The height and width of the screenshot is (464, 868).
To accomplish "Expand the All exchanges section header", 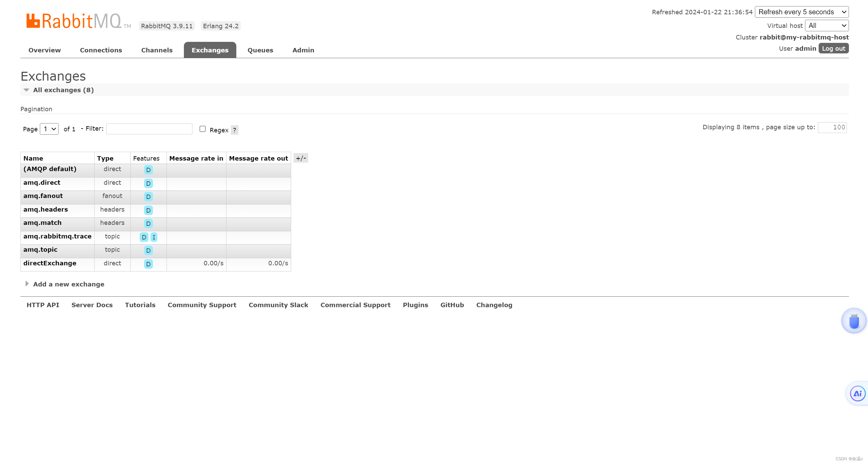I will (x=26, y=90).
